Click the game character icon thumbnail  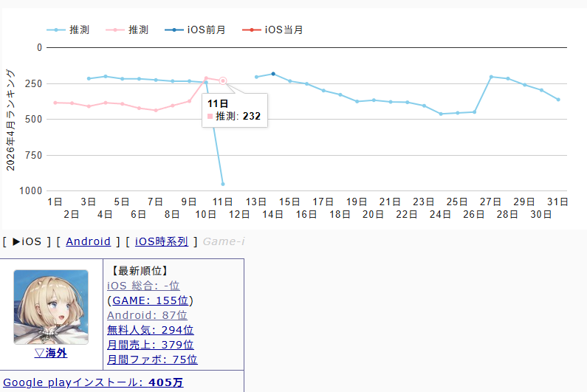tap(51, 307)
